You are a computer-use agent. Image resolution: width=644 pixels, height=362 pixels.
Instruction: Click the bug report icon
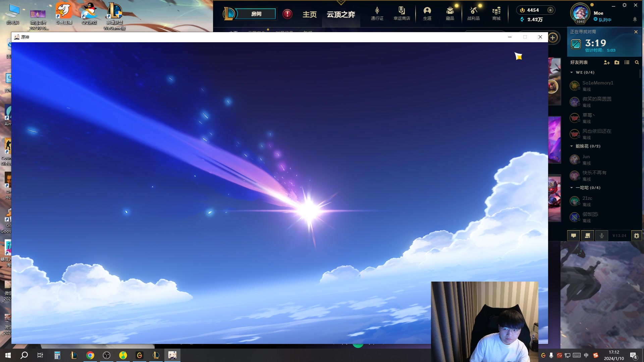click(x=636, y=236)
